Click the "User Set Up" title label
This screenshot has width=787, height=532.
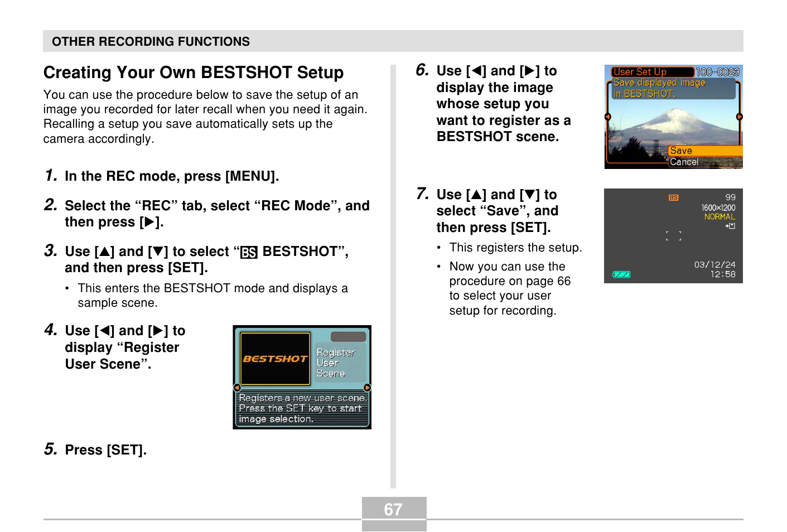pos(653,72)
